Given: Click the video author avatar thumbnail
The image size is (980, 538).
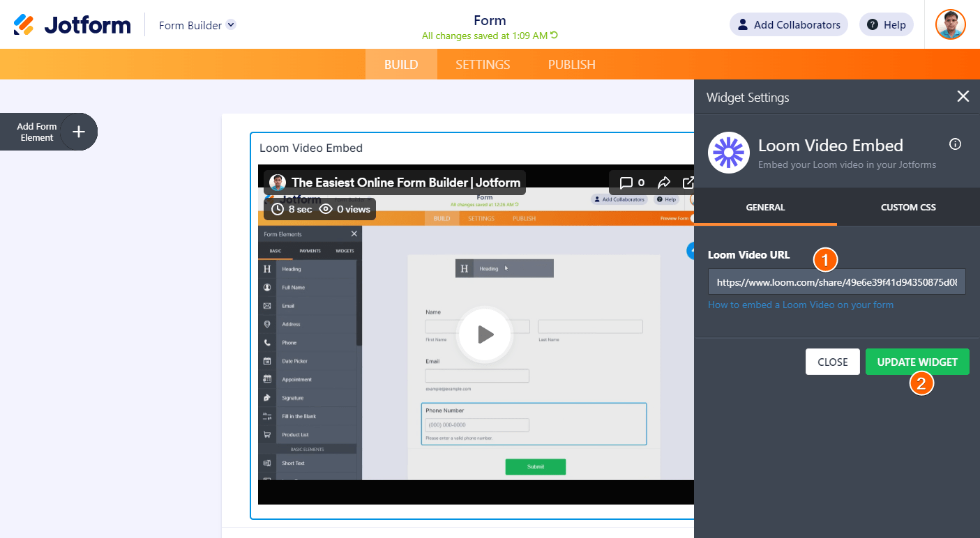Looking at the screenshot, I should coord(278,183).
